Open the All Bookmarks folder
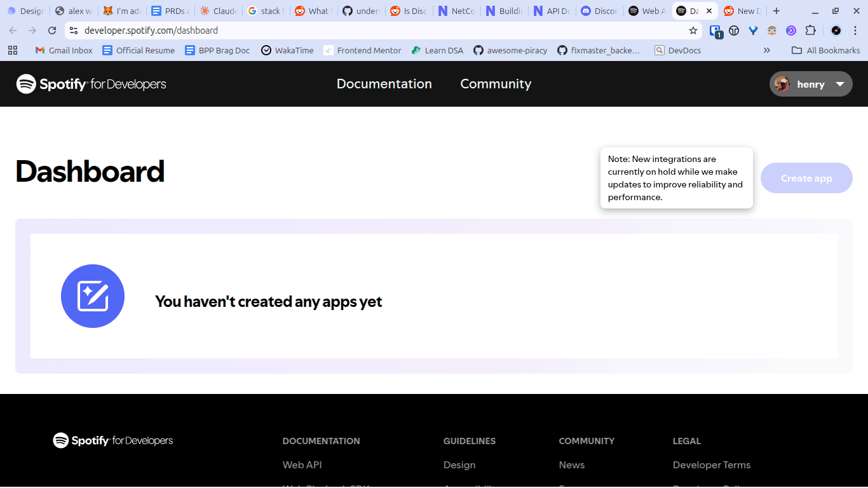This screenshot has height=488, width=868. coord(826,50)
